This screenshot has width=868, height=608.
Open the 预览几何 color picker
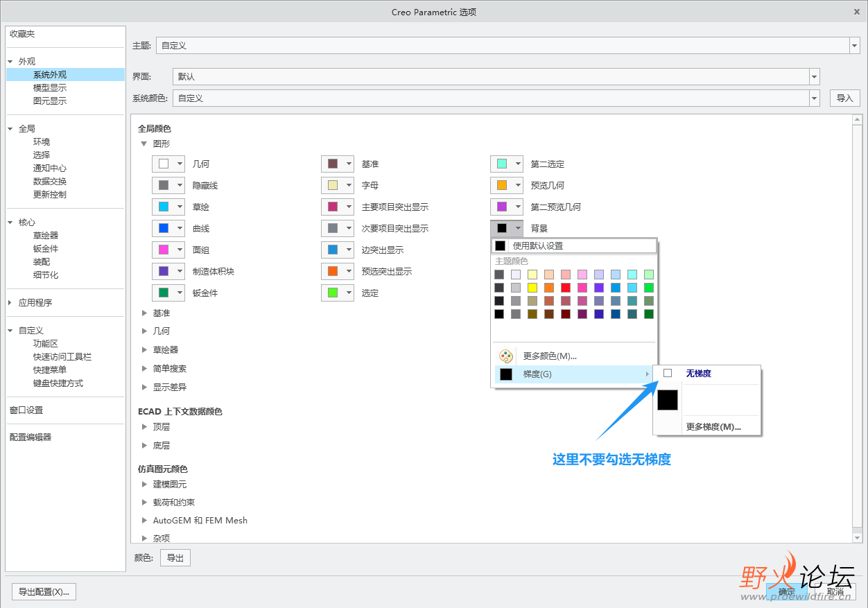[x=507, y=186]
